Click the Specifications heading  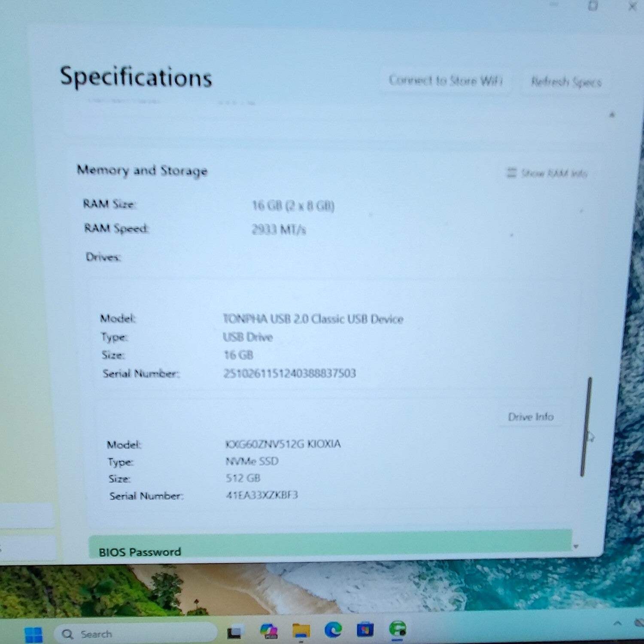(136, 77)
